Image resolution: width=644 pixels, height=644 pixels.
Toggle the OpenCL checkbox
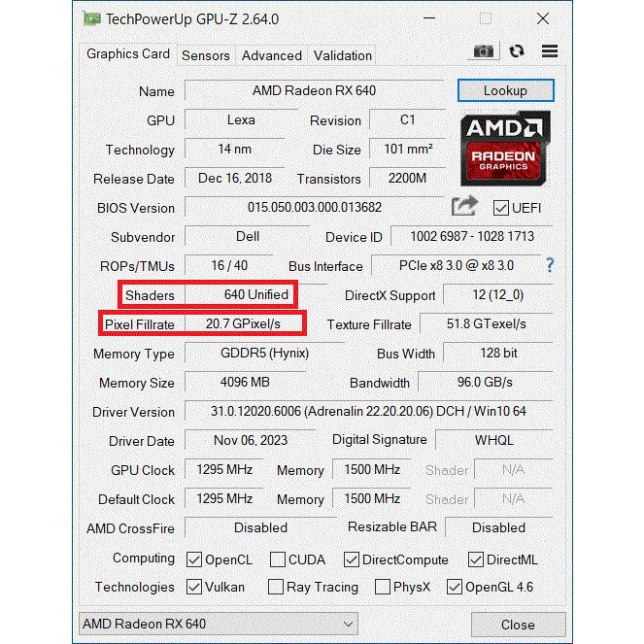pos(194,559)
